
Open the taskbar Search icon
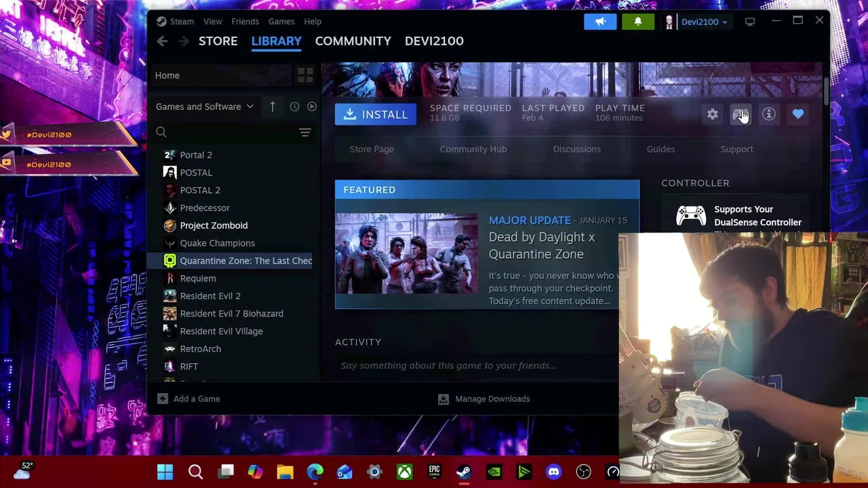pos(195,472)
